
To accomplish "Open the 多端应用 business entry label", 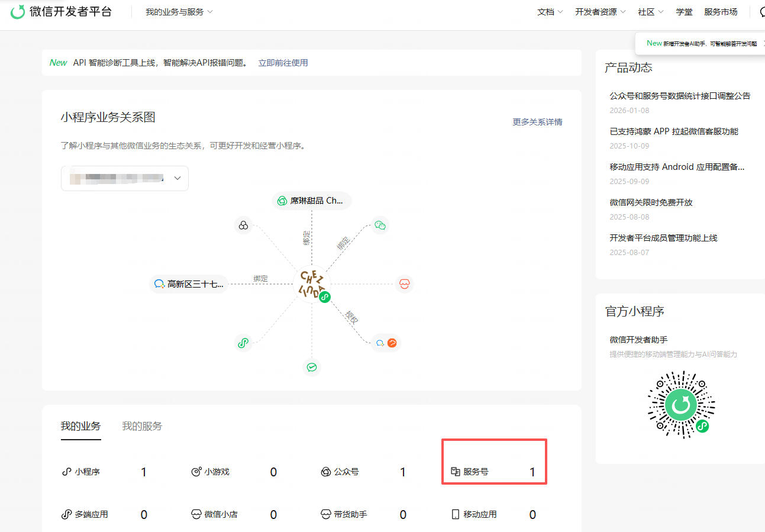I will [92, 515].
